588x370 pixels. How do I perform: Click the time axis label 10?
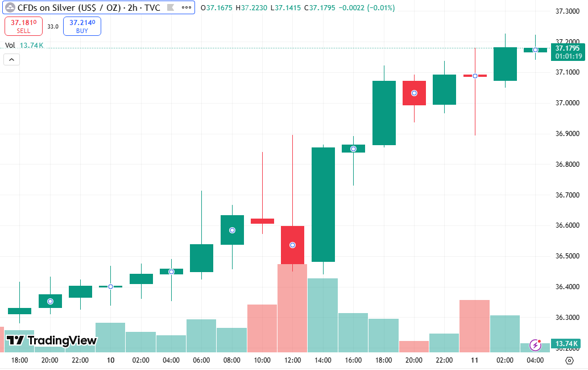[x=110, y=360]
